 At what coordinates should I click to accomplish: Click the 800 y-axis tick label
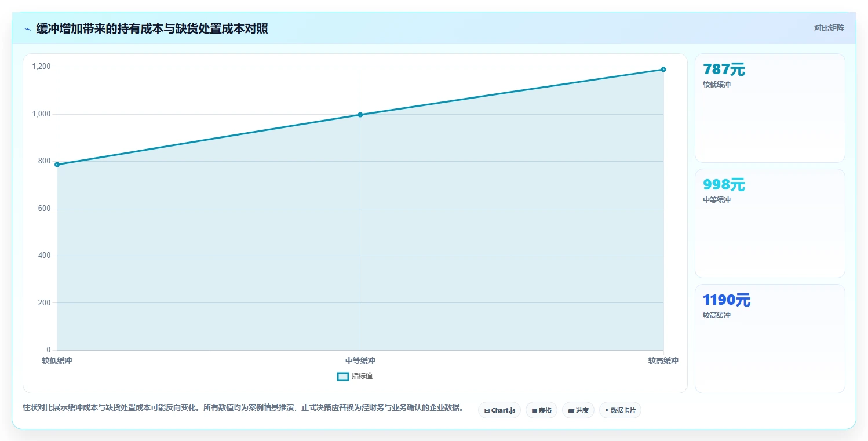45,161
